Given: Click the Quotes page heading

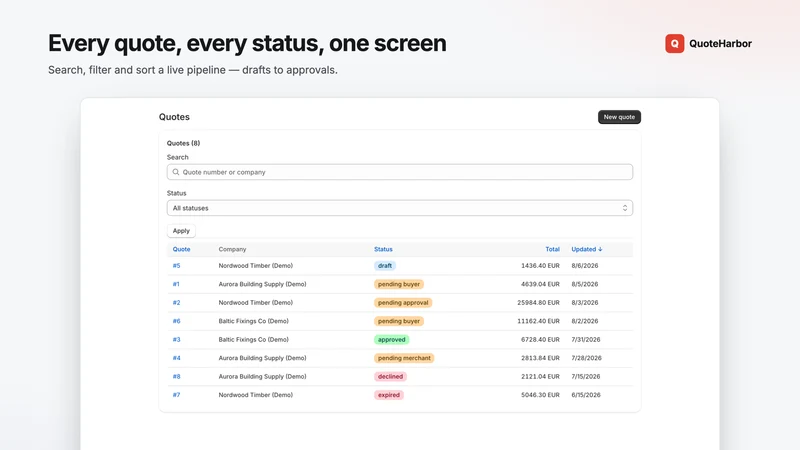Looking at the screenshot, I should click(x=174, y=117).
